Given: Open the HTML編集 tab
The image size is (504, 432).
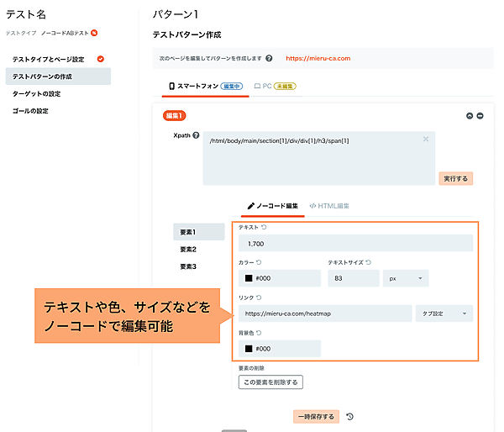Looking at the screenshot, I should click(x=329, y=205).
